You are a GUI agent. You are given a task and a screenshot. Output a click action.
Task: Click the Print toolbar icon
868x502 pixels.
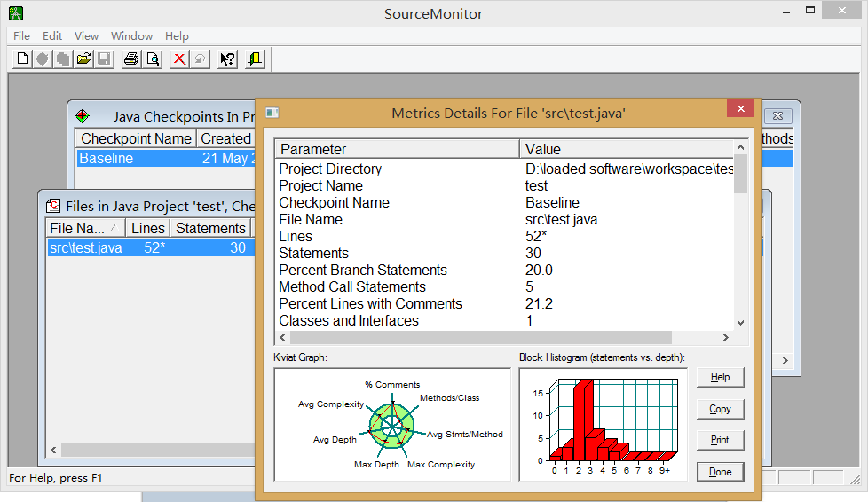131,59
